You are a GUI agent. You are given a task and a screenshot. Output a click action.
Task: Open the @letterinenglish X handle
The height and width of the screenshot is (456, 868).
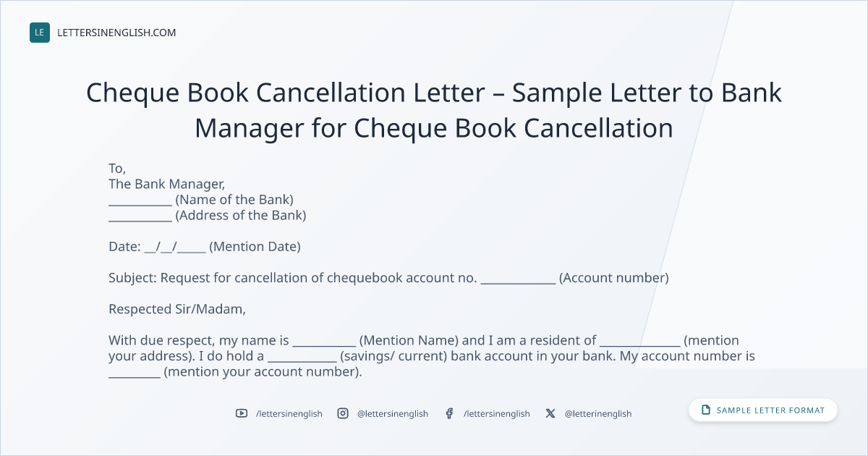tap(598, 413)
